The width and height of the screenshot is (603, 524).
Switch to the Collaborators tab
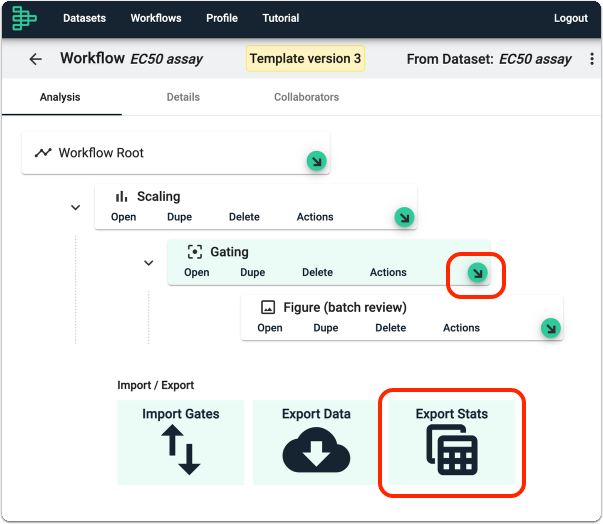click(306, 97)
